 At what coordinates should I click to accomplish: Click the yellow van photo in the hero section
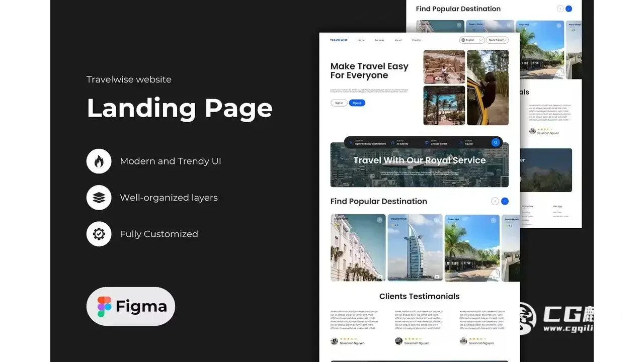pyautogui.click(x=488, y=87)
